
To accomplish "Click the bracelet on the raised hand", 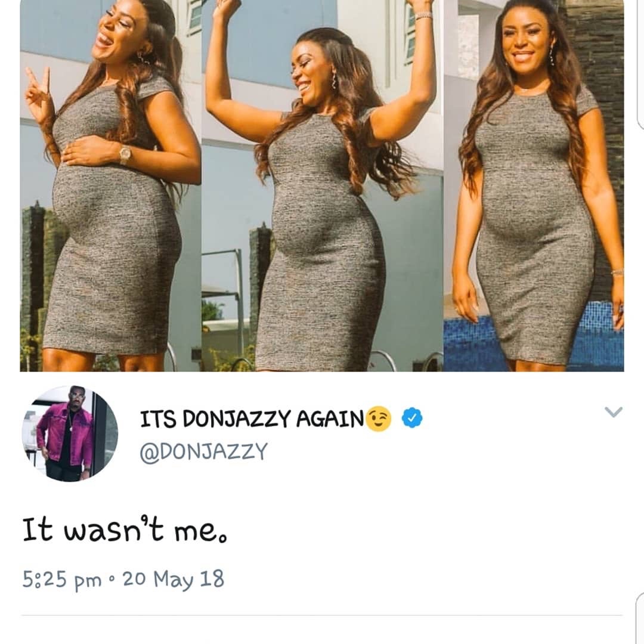I will (x=423, y=16).
